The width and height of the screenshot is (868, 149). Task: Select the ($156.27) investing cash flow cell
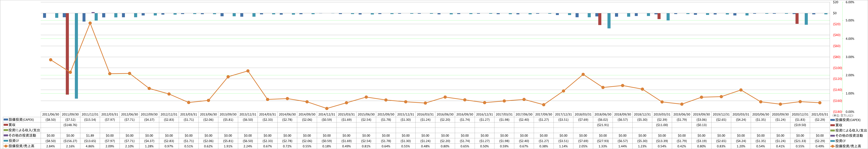tap(70, 141)
